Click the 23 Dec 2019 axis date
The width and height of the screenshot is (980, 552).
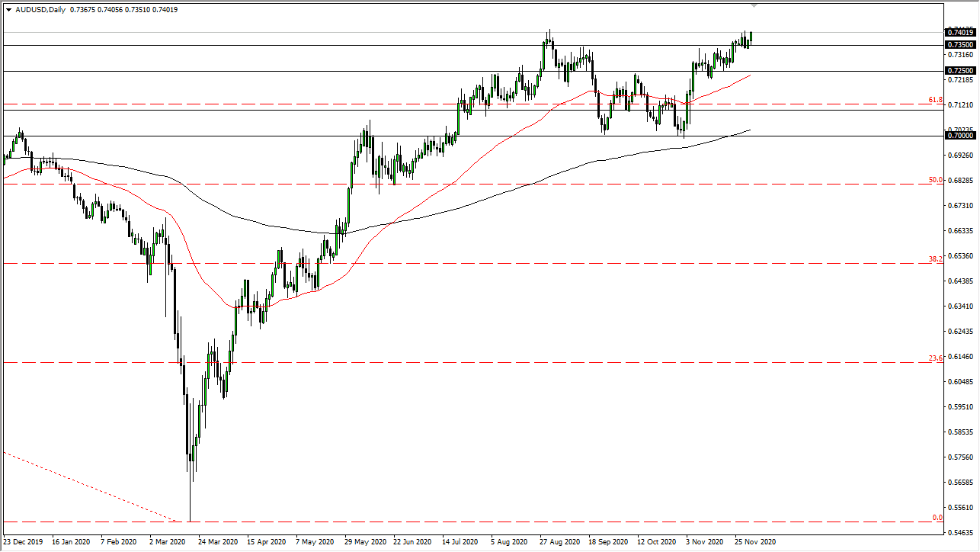[x=23, y=542]
